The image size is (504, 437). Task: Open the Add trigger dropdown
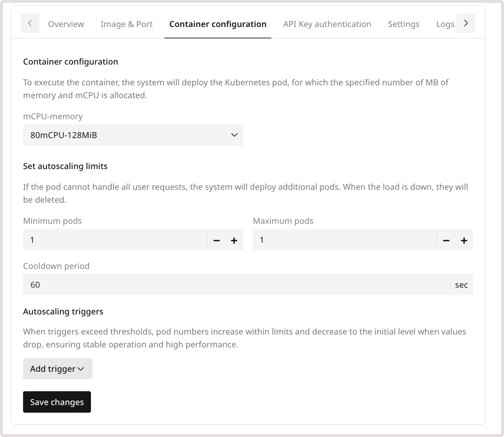[x=58, y=369]
